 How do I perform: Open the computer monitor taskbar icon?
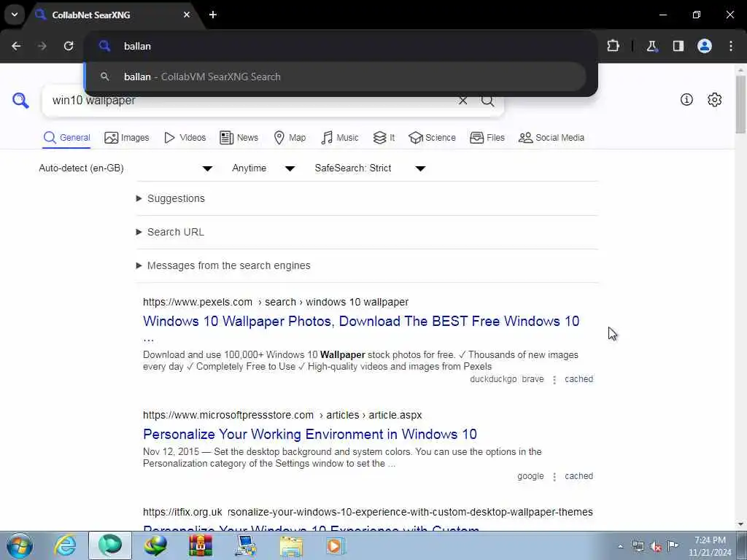(246, 545)
